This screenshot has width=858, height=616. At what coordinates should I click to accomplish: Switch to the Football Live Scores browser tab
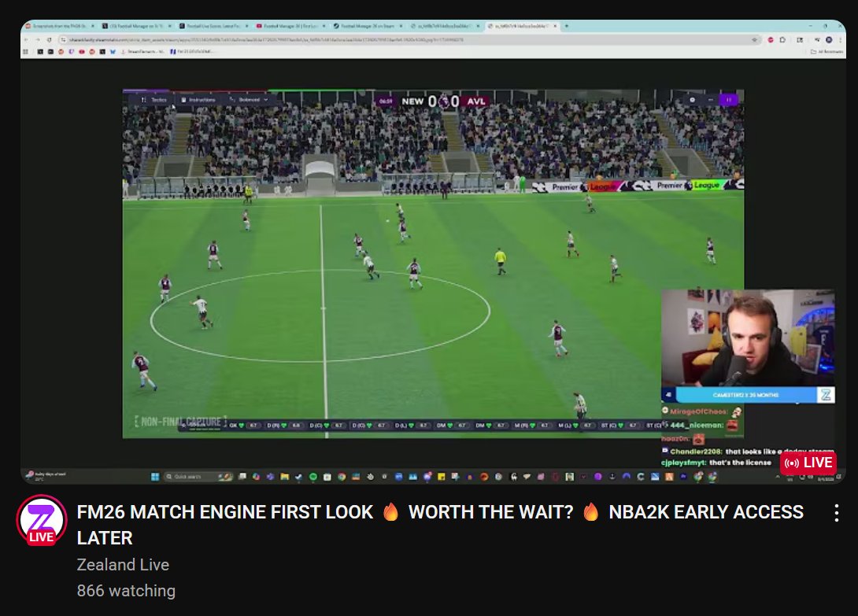[213, 26]
